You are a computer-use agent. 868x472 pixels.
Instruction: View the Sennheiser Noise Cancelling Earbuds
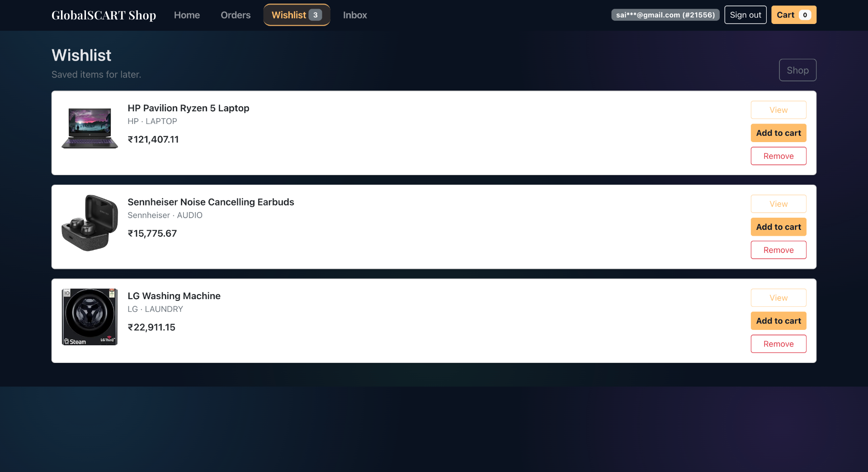[x=778, y=204]
